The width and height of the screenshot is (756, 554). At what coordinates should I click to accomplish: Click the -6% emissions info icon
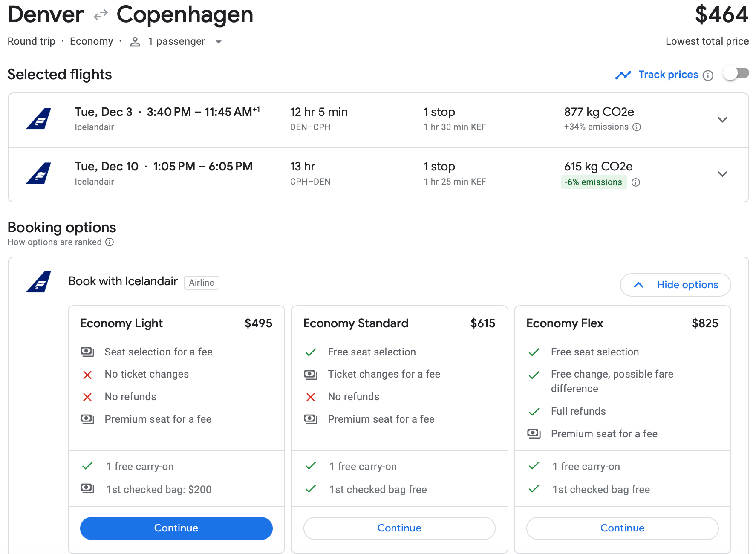(636, 182)
